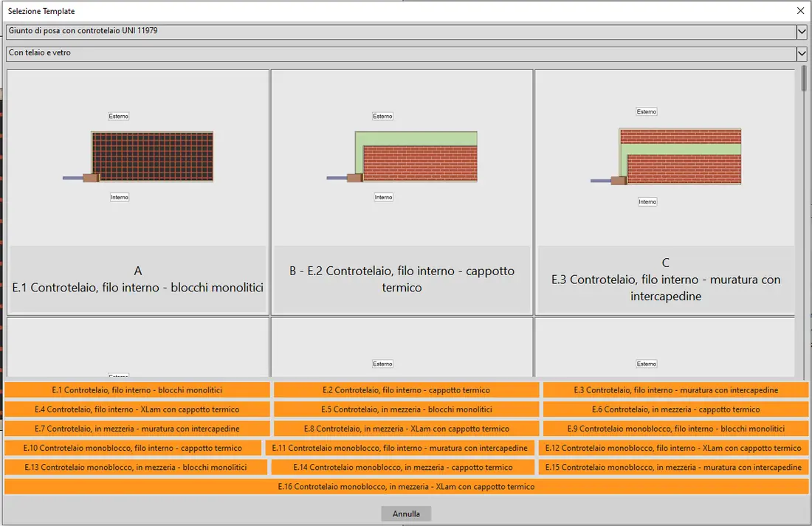Screen dimensions: 812x526
Task: Select template A blocchi monolitici thumbnail
Action: [138, 193]
